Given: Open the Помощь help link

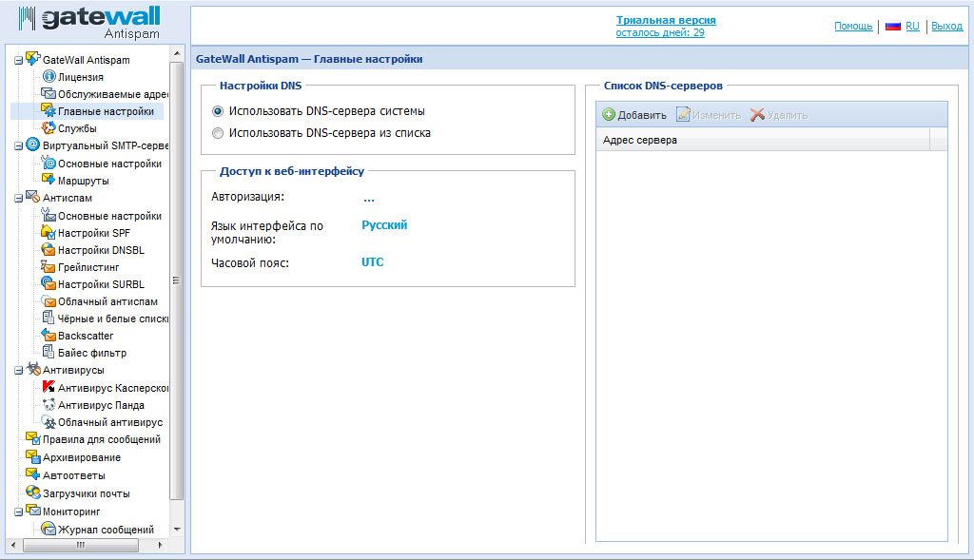Looking at the screenshot, I should 853,26.
